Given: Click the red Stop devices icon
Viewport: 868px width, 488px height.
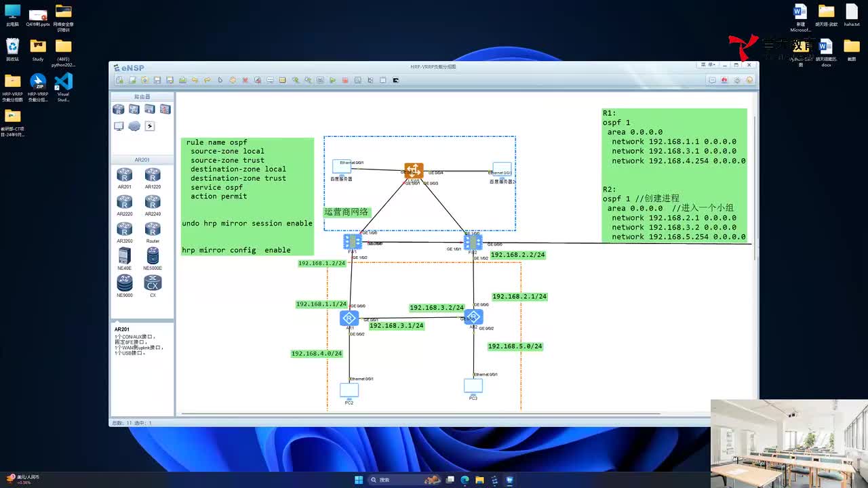Looking at the screenshot, I should click(x=345, y=80).
